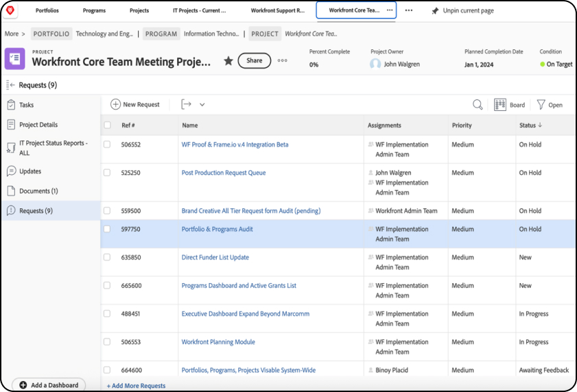Open the Programs pinned tab

click(94, 10)
